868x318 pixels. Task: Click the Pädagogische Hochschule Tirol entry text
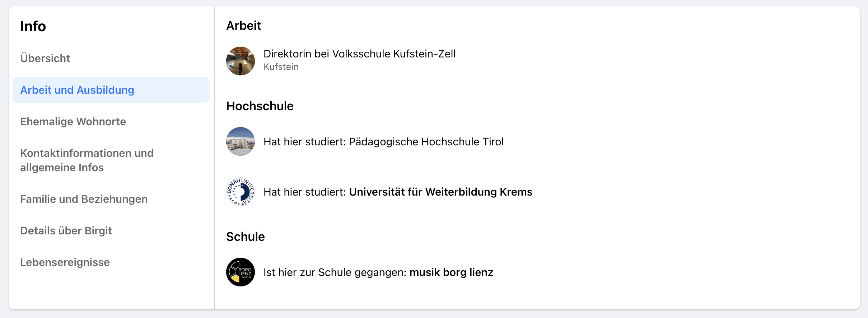pos(383,142)
